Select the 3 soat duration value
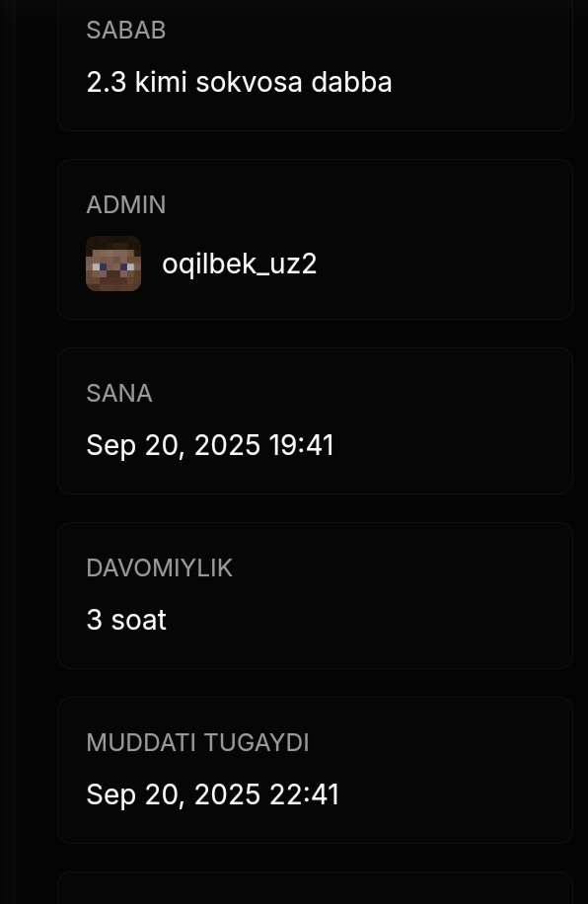The width and height of the screenshot is (588, 904). click(x=126, y=620)
